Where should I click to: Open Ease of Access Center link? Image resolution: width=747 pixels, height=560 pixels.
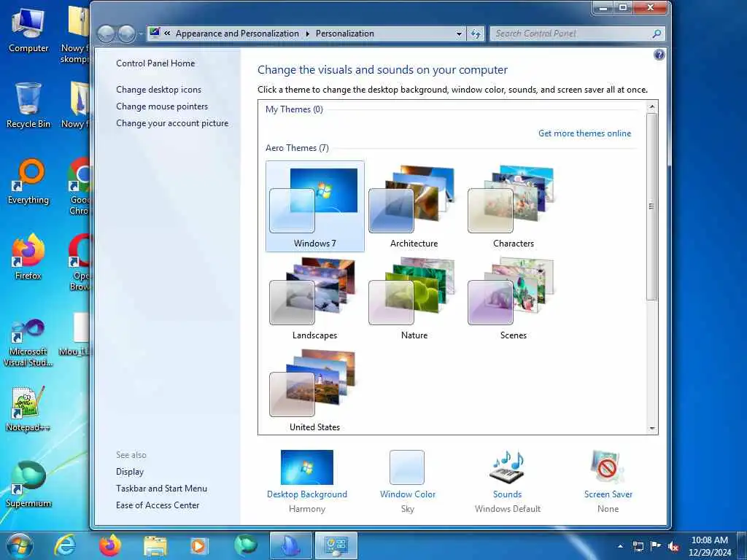click(158, 505)
